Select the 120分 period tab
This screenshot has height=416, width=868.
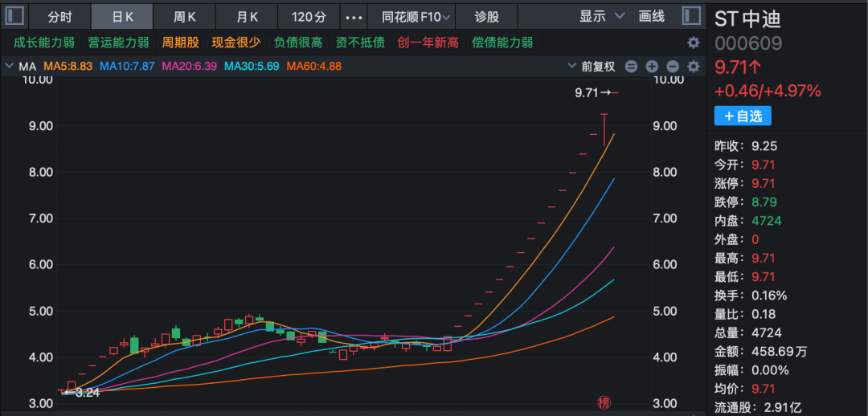pyautogui.click(x=309, y=17)
